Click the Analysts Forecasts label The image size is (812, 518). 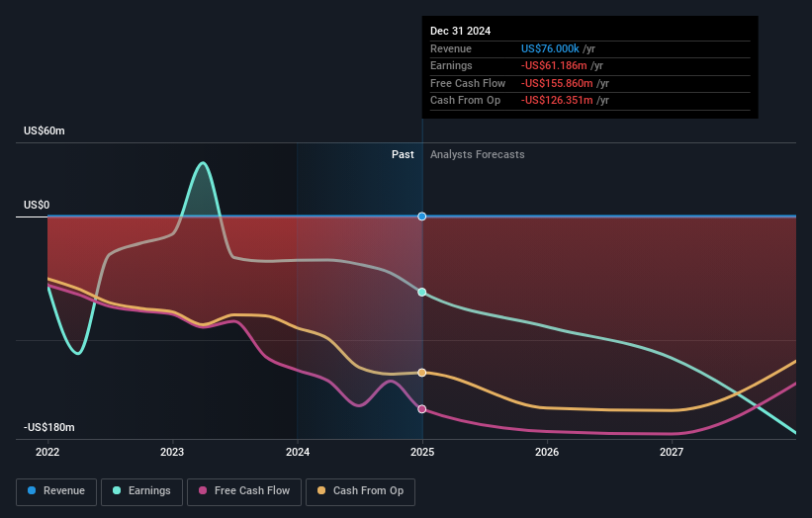(x=477, y=154)
